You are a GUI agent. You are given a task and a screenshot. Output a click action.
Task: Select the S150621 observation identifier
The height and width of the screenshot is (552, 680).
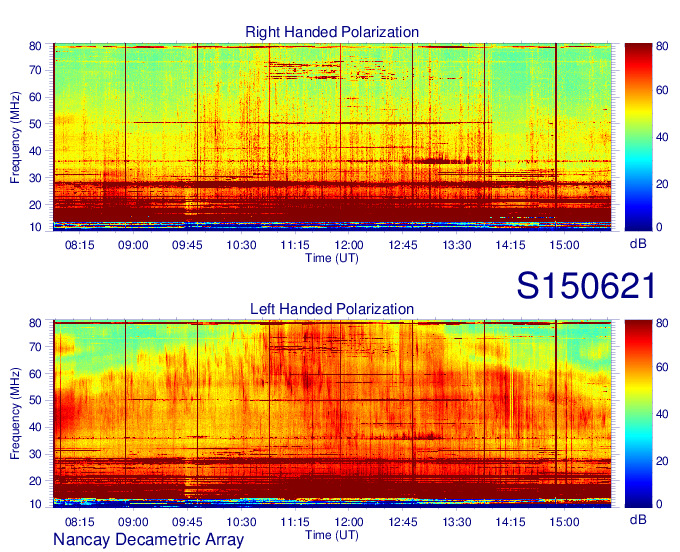(x=586, y=286)
